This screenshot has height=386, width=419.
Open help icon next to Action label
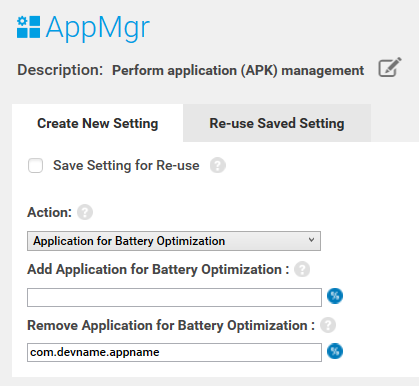point(85,212)
